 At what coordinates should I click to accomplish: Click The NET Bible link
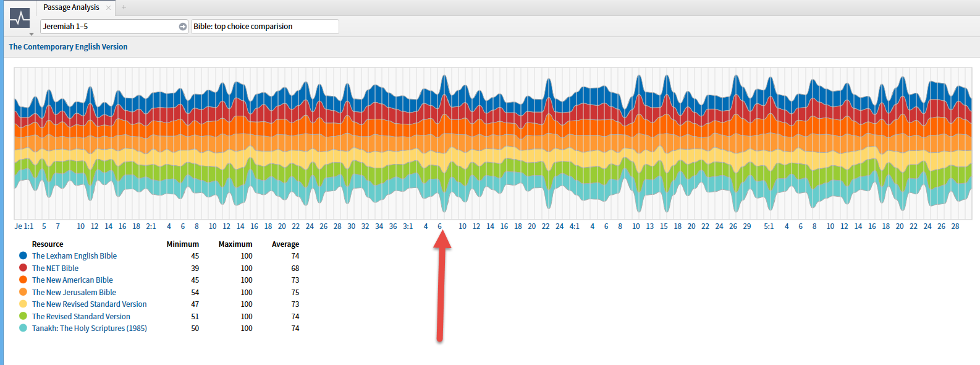[55, 268]
